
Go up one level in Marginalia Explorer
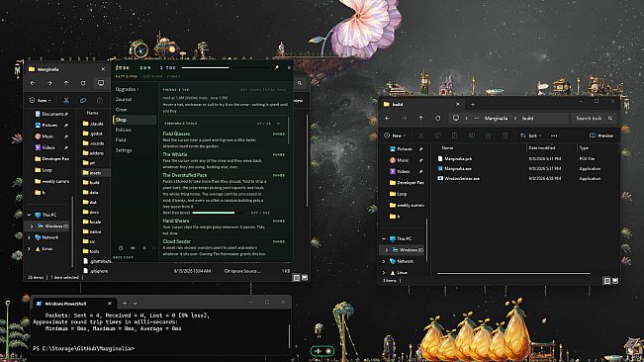(x=66, y=83)
